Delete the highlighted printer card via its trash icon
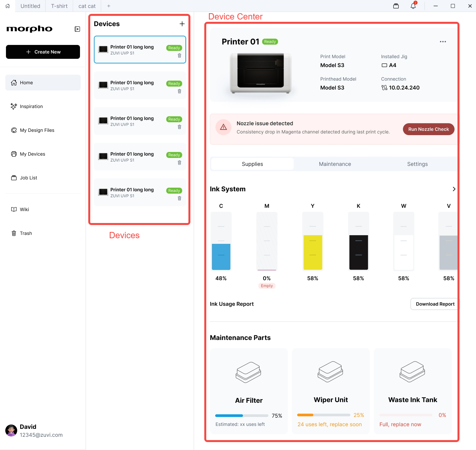Image resolution: width=476 pixels, height=450 pixels. (179, 56)
